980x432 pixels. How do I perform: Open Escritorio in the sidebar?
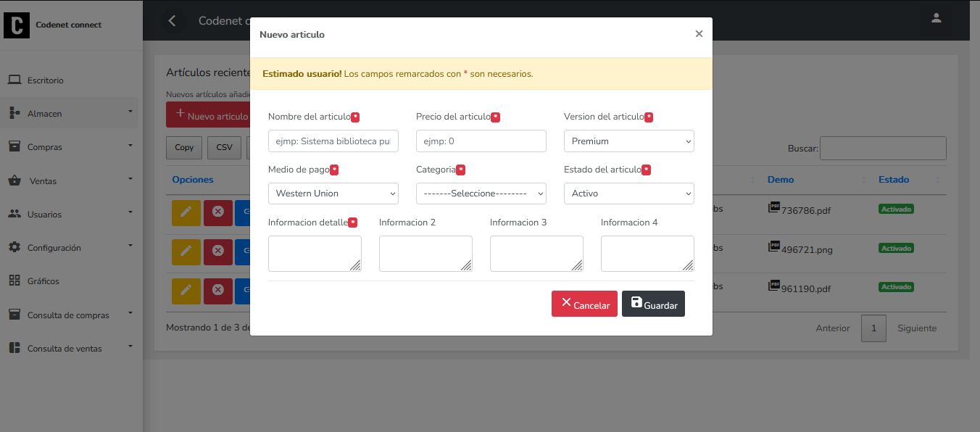tap(46, 80)
